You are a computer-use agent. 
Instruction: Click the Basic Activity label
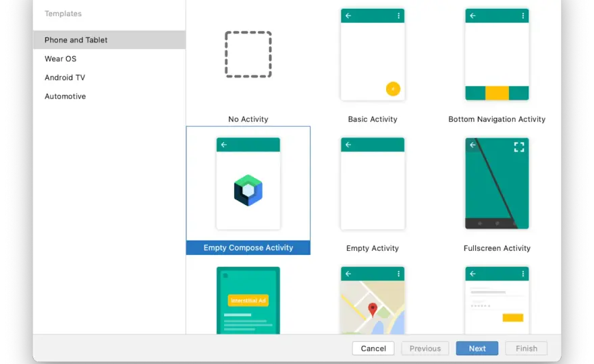tap(373, 119)
